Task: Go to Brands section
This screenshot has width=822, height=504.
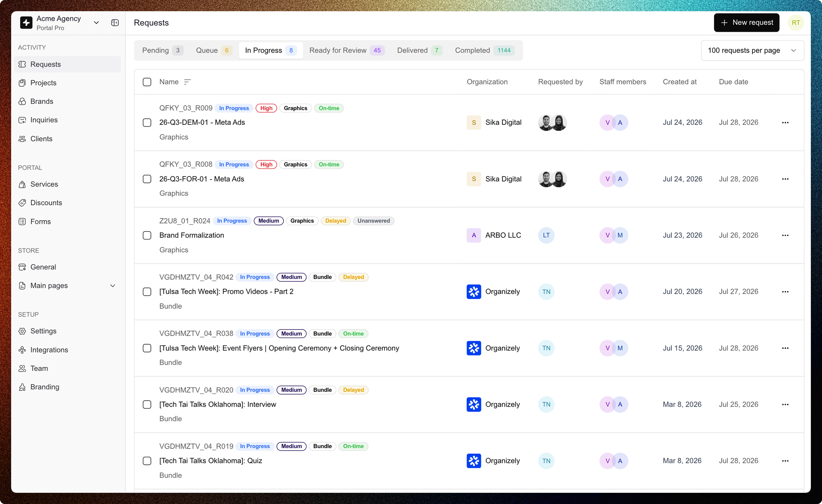Action: [67, 101]
